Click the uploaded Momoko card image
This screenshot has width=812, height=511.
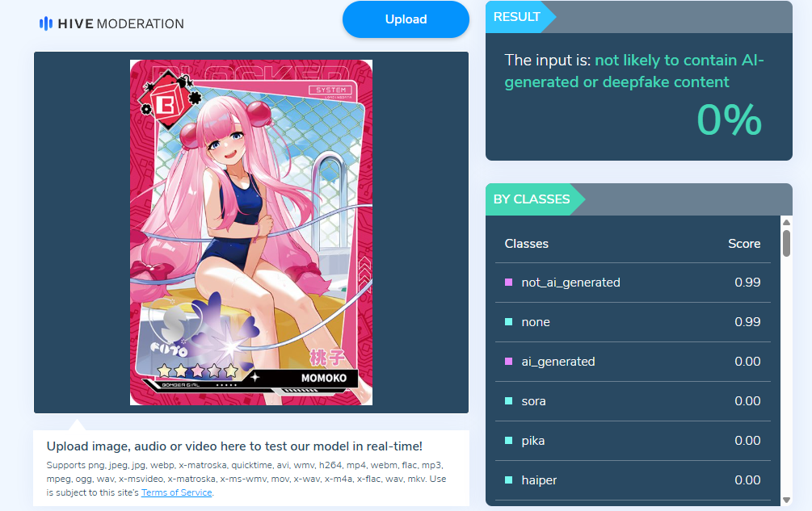click(251, 232)
